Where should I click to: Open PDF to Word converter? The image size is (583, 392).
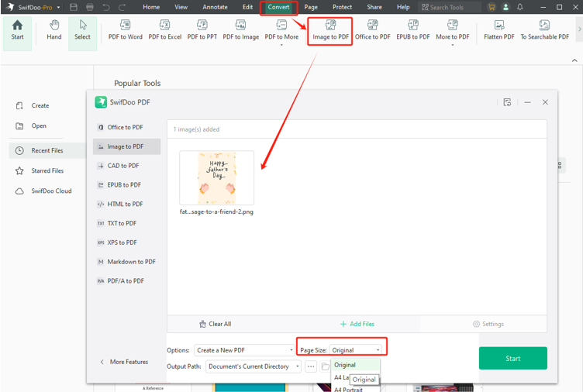point(126,30)
